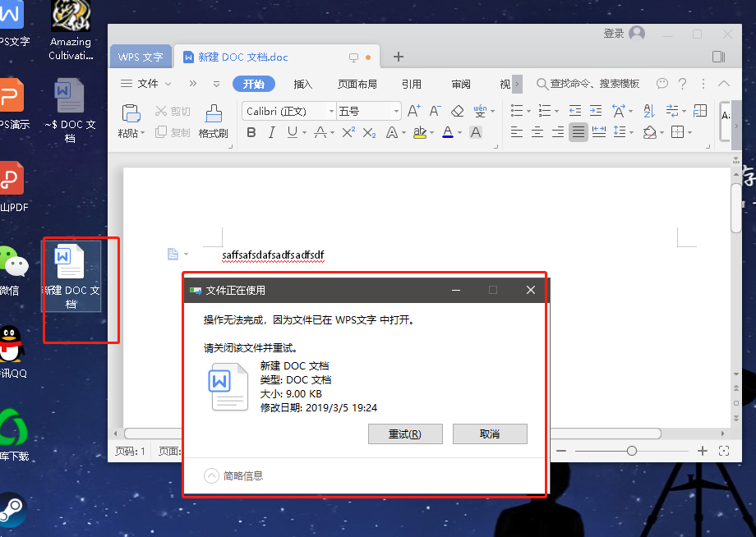
Task: Toggle bold formatting
Action: coord(251,132)
